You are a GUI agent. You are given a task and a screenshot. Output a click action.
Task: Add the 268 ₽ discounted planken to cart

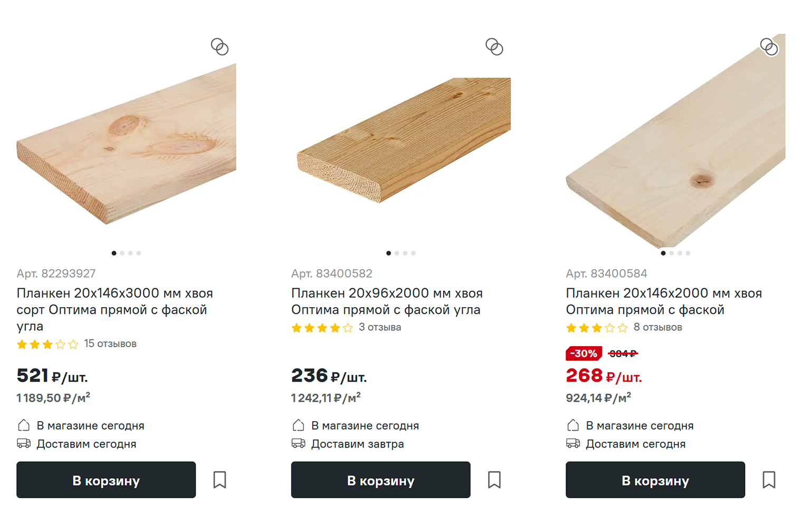[655, 480]
